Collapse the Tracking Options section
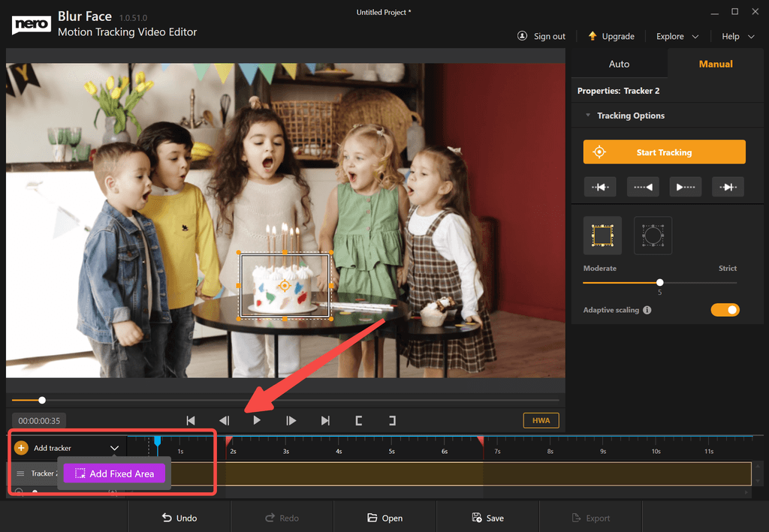 (588, 116)
